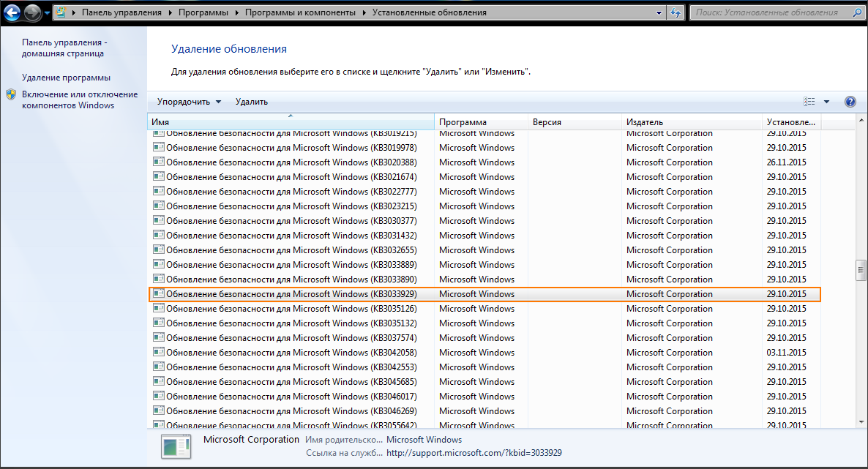Select update KB3022777 row

(485, 192)
